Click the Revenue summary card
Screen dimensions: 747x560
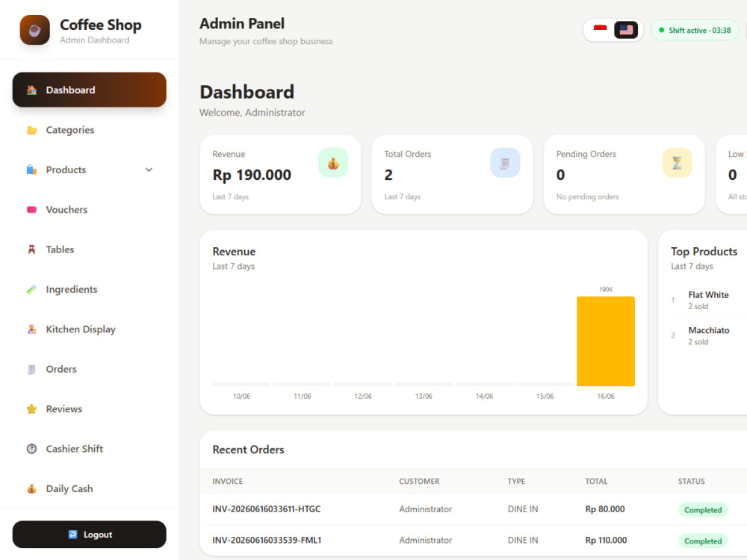pos(280,174)
